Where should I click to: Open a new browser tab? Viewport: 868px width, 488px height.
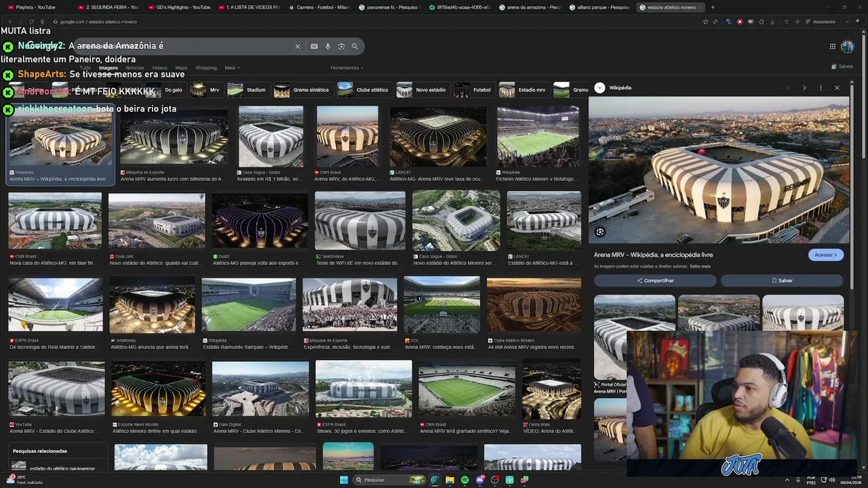tap(712, 7)
